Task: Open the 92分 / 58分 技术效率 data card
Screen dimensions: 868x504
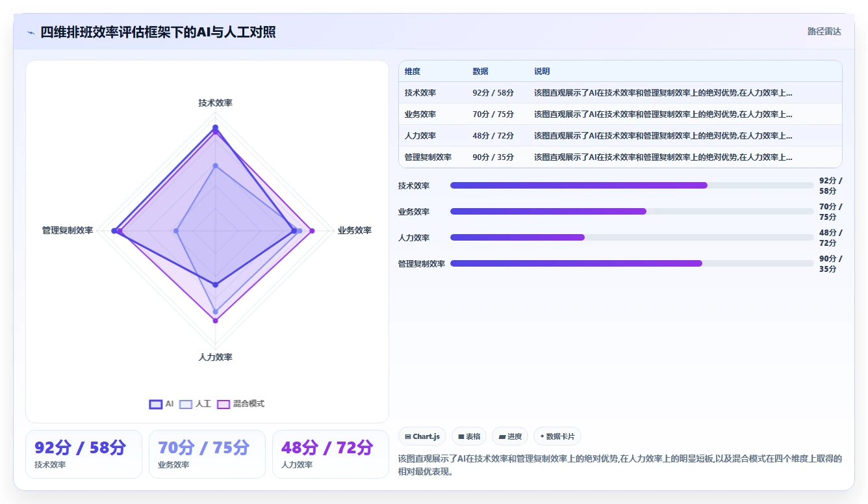Action: tap(84, 454)
